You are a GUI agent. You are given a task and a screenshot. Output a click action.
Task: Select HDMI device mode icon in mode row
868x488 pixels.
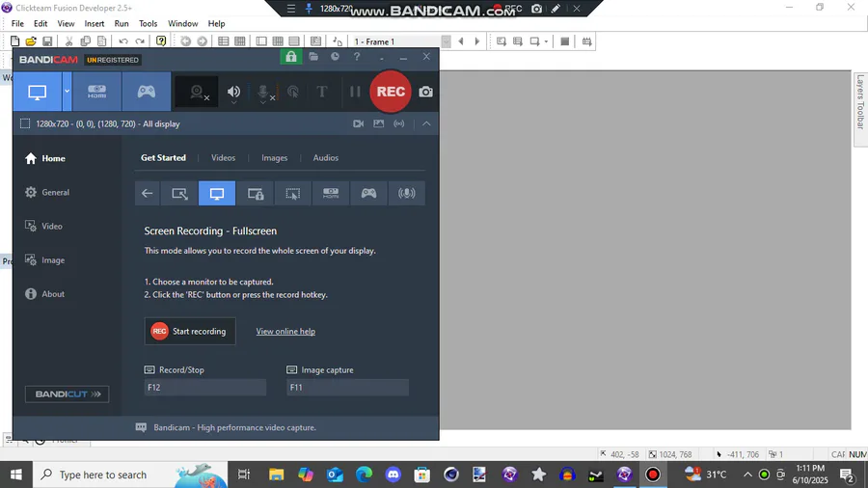point(331,193)
